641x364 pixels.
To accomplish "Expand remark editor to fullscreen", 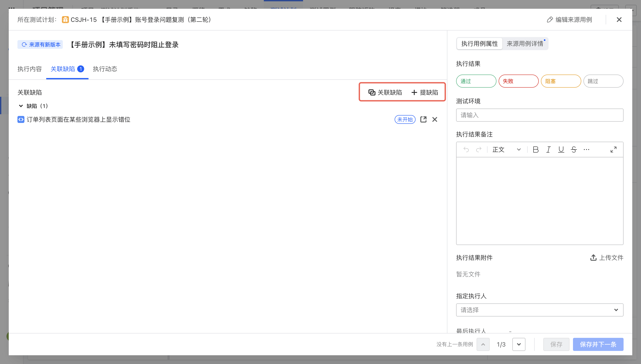I will point(613,150).
